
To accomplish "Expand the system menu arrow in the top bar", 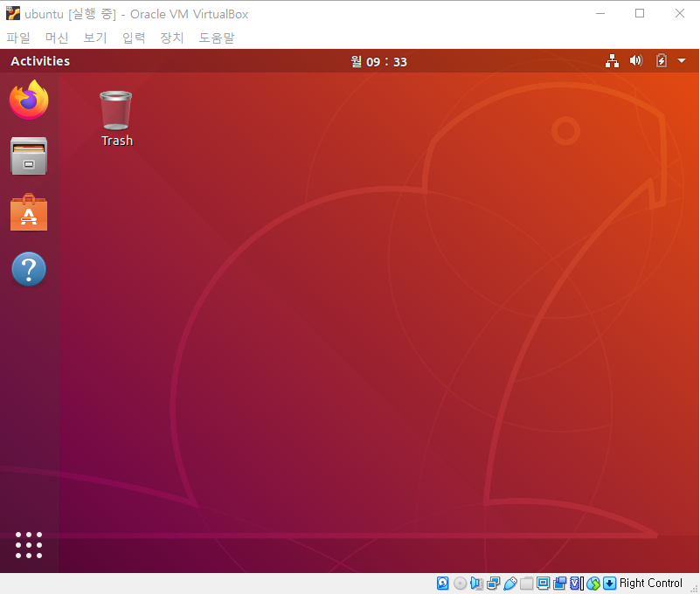I will pos(682,60).
